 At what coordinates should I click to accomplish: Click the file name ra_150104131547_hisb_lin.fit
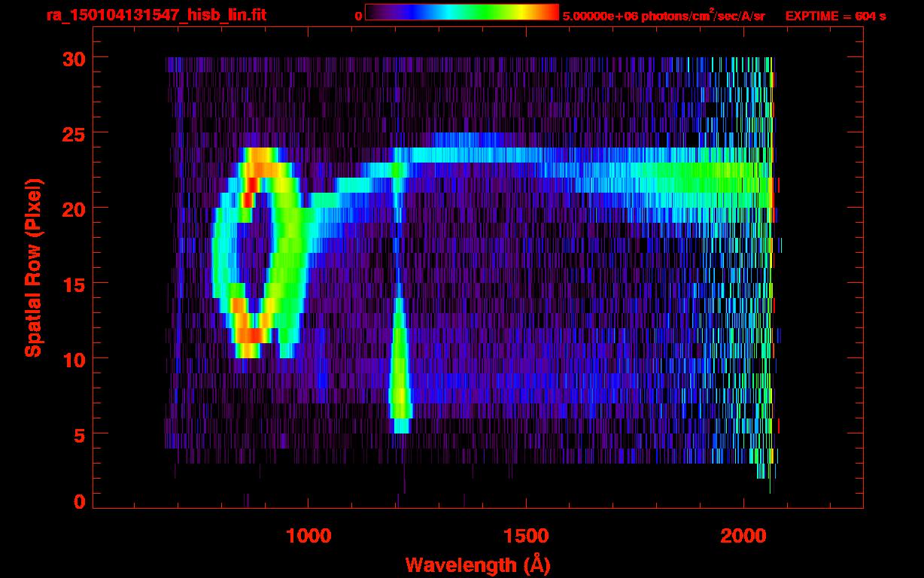(156, 15)
